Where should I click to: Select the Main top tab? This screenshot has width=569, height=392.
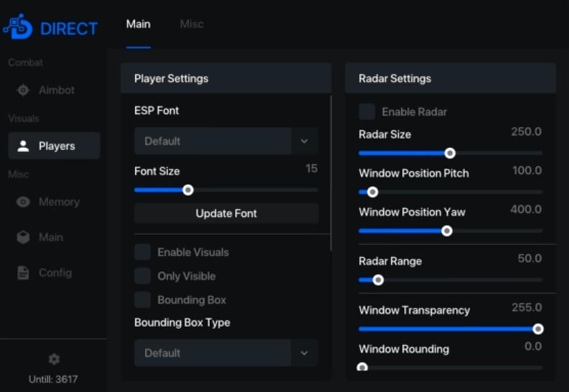138,24
